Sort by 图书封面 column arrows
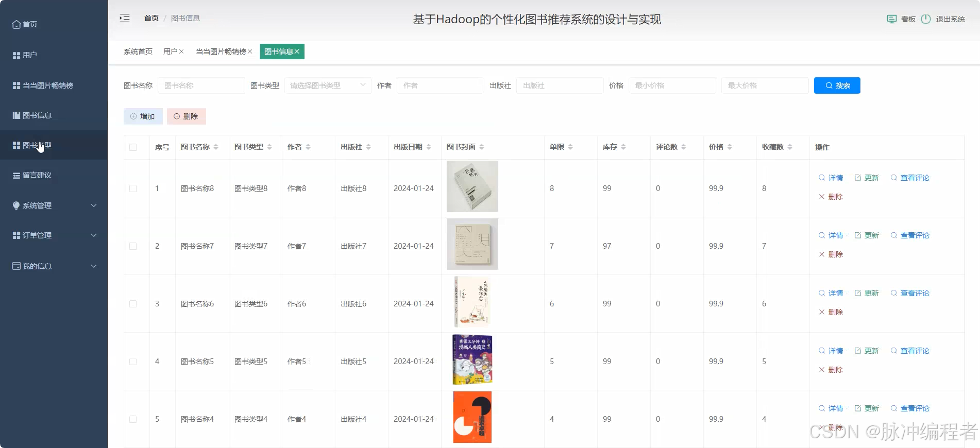 click(x=482, y=147)
